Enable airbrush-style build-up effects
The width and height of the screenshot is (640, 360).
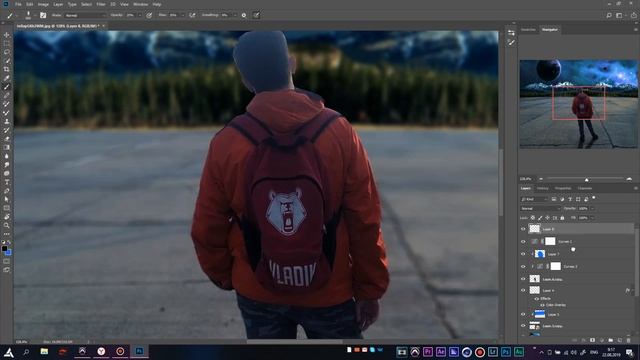[x=192, y=15]
